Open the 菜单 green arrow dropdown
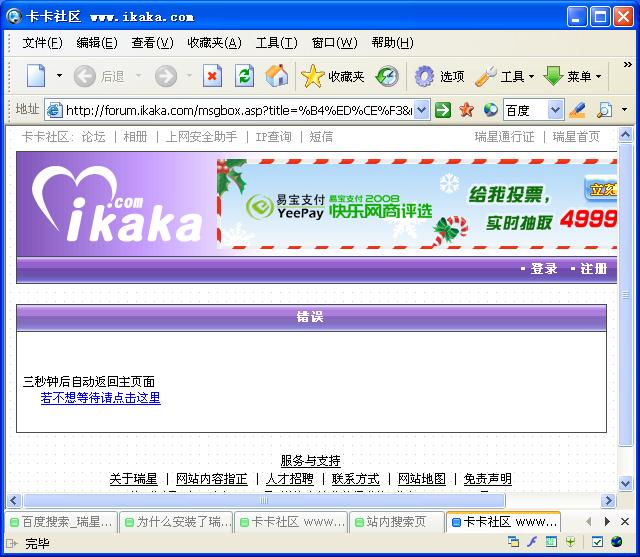 click(572, 76)
